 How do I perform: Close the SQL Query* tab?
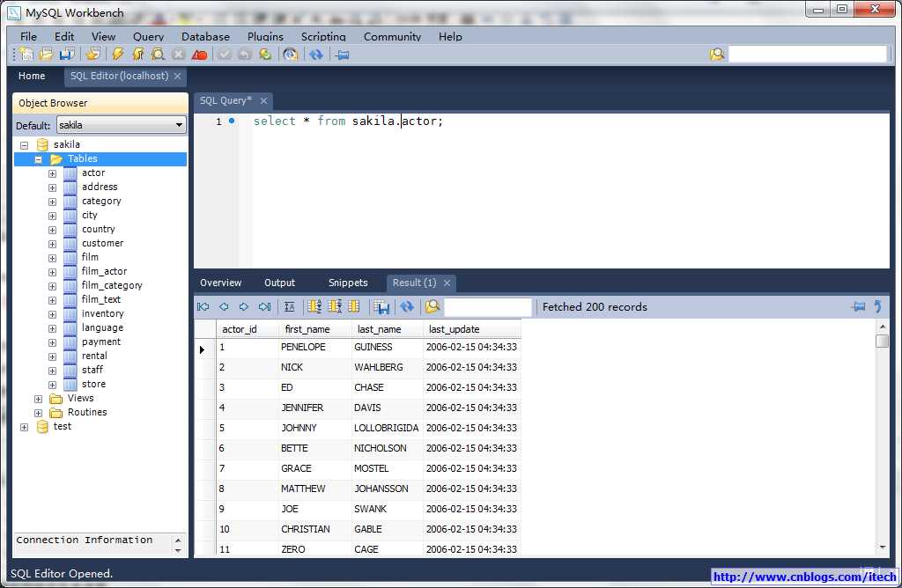263,100
